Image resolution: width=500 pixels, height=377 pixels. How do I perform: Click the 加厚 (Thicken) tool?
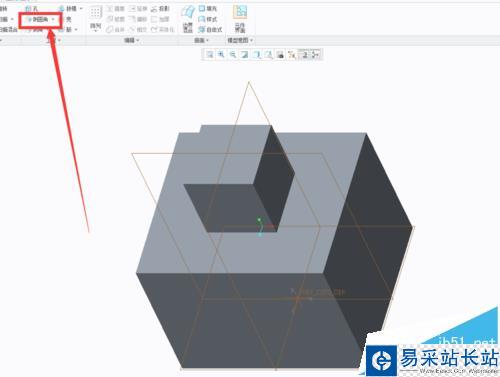[160, 19]
